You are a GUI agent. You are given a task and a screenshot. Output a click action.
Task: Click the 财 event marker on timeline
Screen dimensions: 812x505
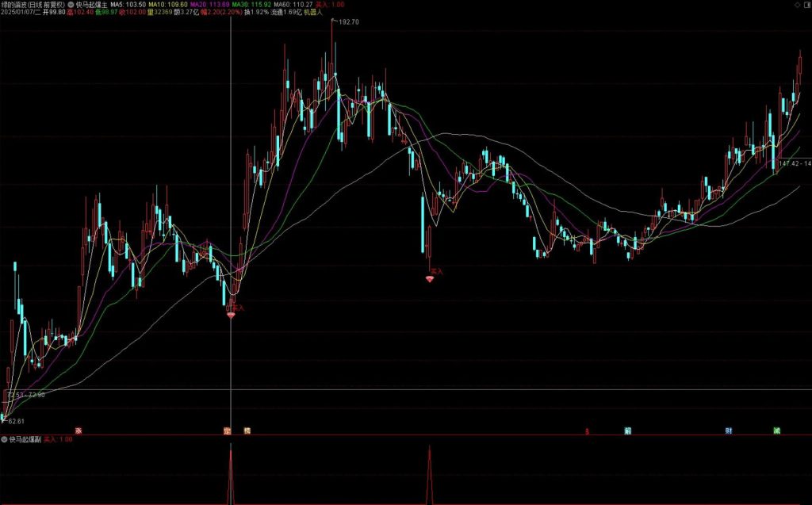[x=729, y=431]
